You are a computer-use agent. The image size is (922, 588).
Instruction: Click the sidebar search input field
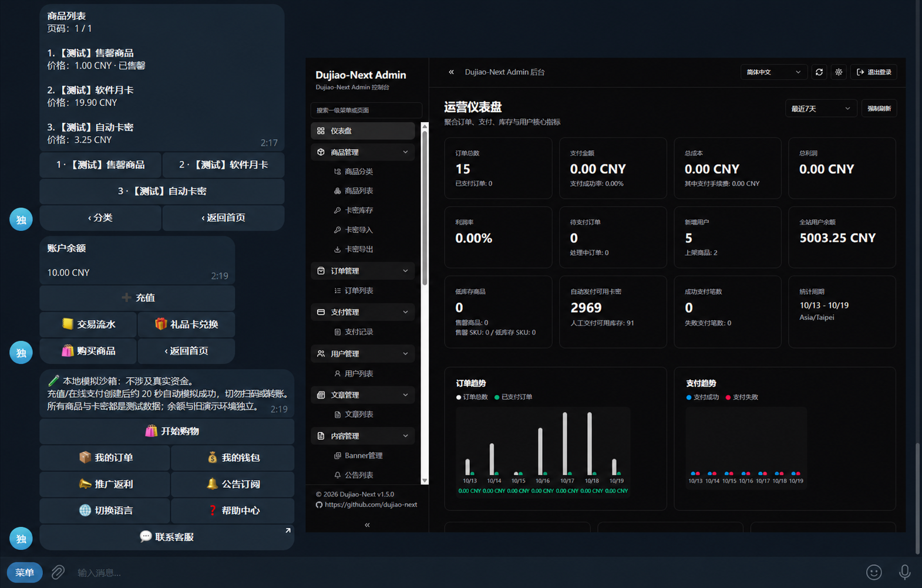[x=366, y=110]
